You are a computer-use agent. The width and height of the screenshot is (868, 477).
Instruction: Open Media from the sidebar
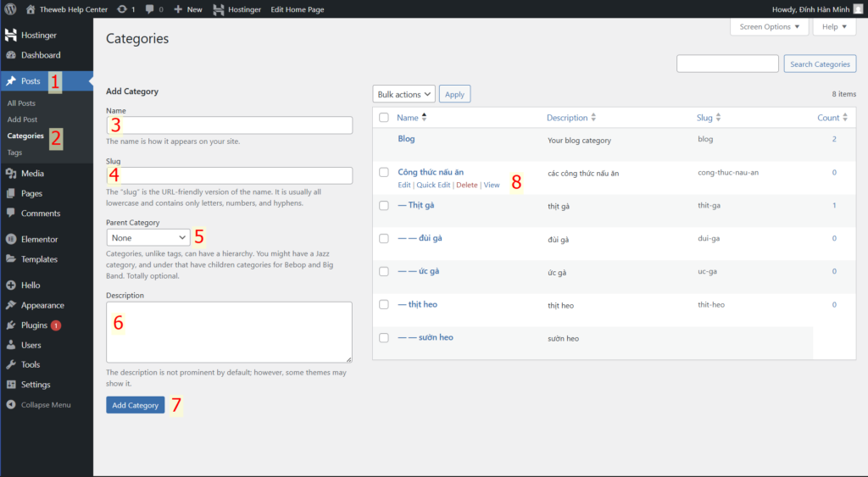[x=33, y=174]
